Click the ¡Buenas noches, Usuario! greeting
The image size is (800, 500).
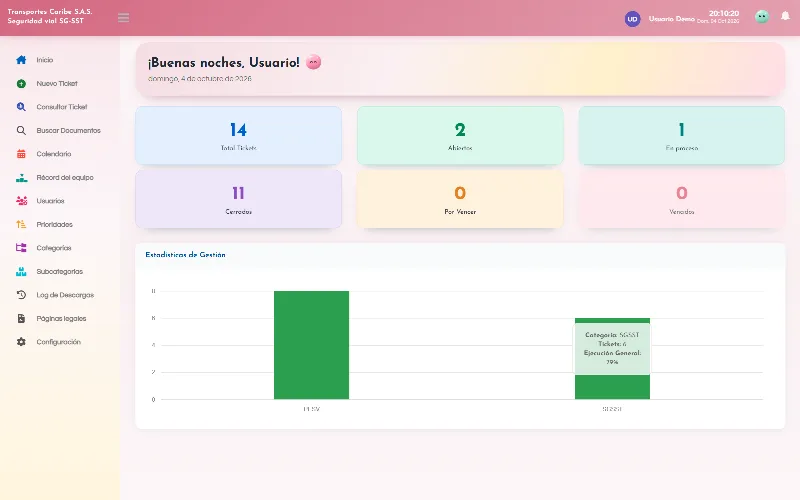click(x=223, y=62)
